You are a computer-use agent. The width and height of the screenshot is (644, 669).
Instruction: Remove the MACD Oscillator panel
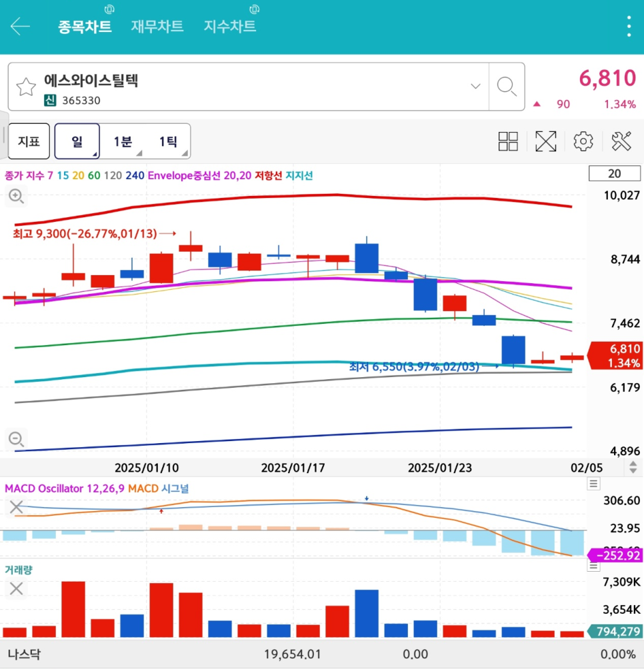coord(16,507)
